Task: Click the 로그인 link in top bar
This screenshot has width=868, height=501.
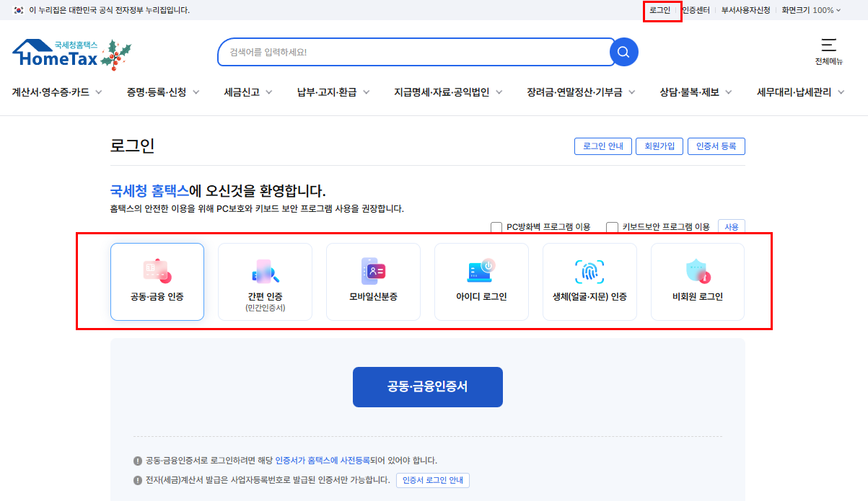Action: (659, 10)
